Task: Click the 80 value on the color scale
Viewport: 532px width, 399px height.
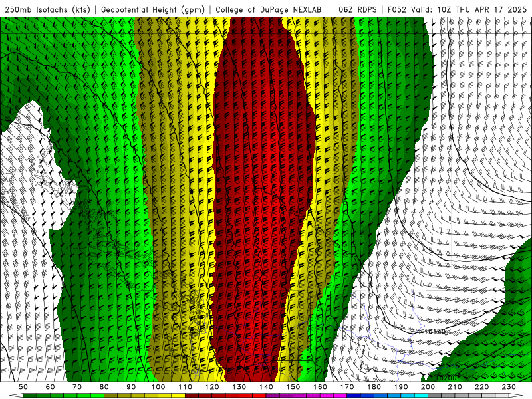Action: (x=104, y=387)
